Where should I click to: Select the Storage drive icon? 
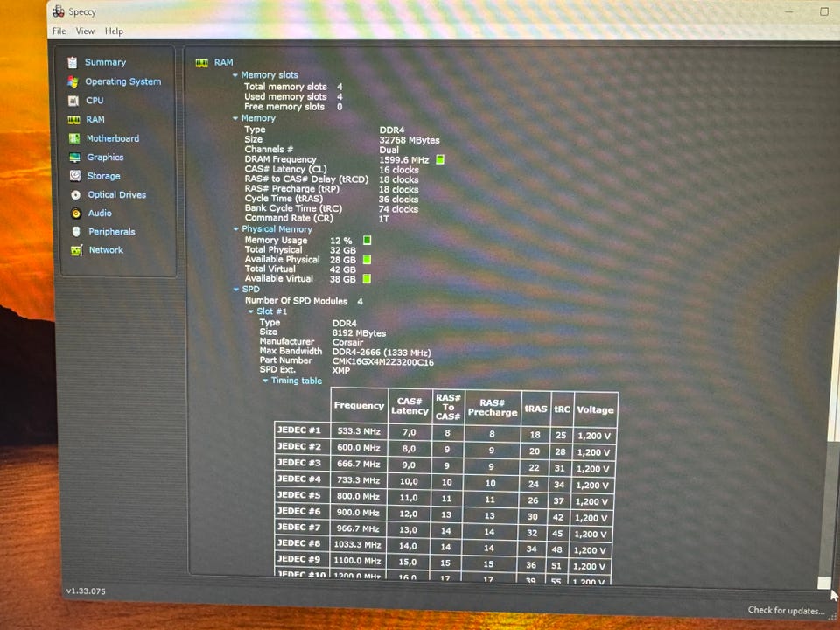[75, 176]
